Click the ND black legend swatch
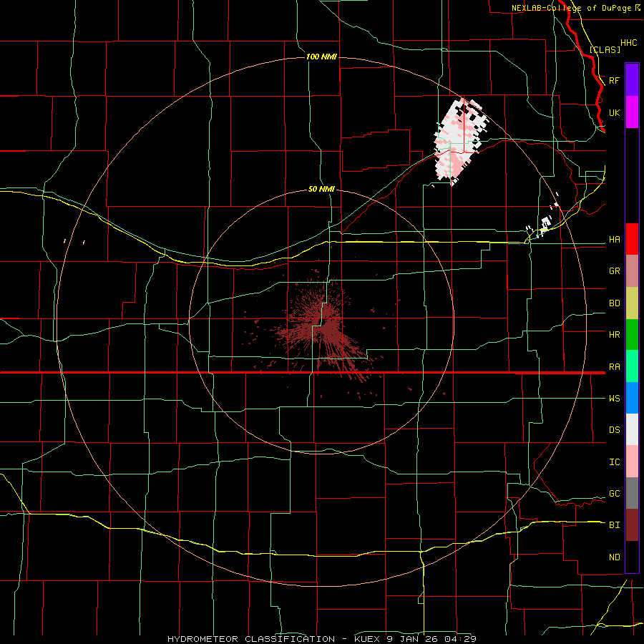This screenshot has width=644, height=644. pyautogui.click(x=632, y=557)
